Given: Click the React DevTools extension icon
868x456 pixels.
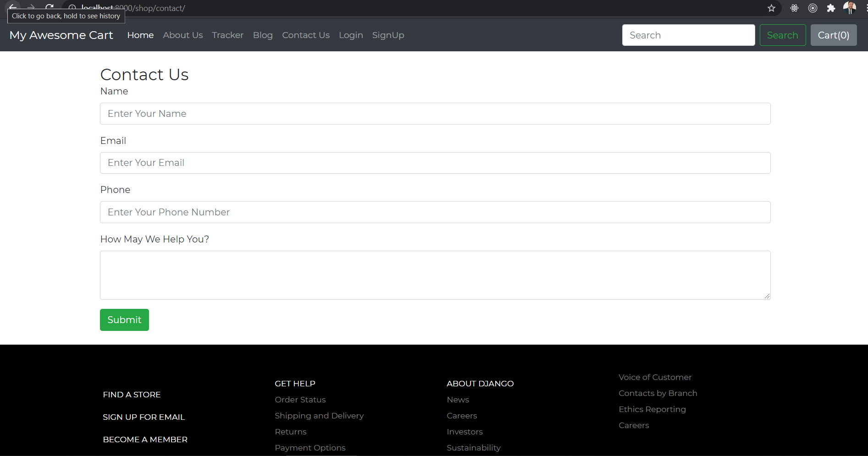Looking at the screenshot, I should tap(795, 8).
